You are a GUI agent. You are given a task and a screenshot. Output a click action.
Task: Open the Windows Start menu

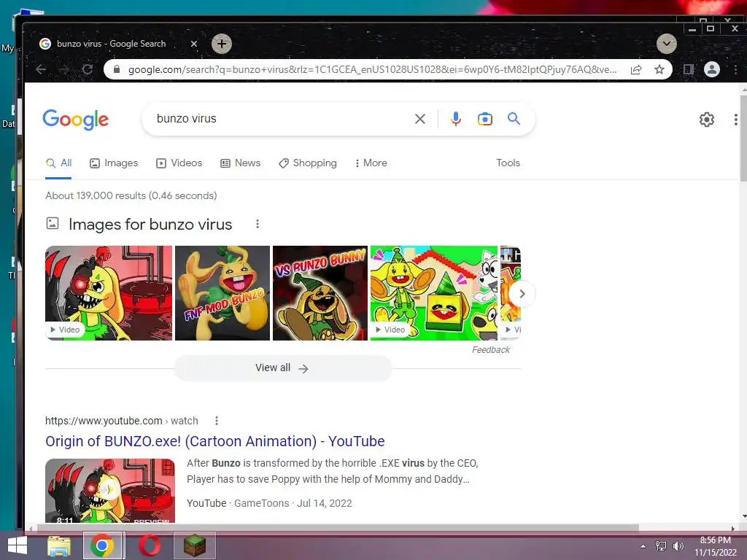(18, 545)
